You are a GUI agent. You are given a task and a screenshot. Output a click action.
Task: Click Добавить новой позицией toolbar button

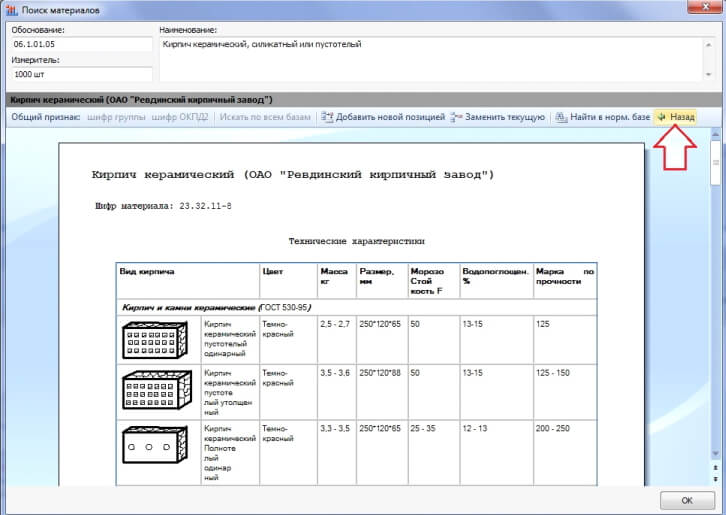(383, 117)
